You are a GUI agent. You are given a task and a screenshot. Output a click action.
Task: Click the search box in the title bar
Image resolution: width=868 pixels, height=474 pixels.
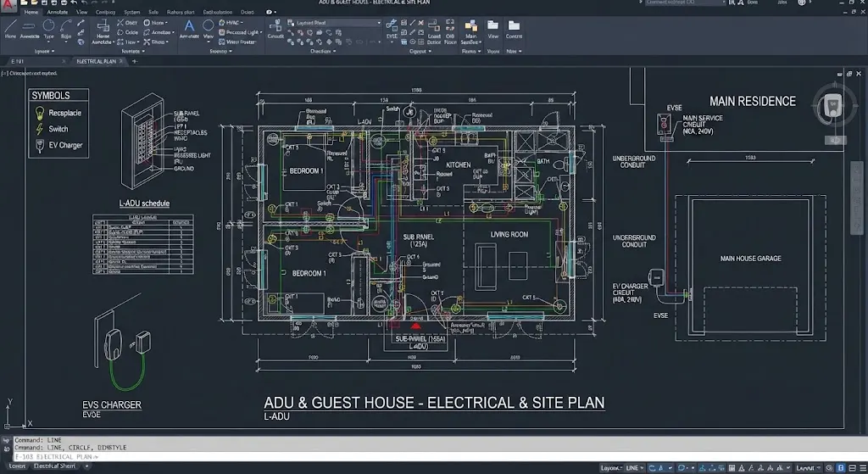coord(685,3)
